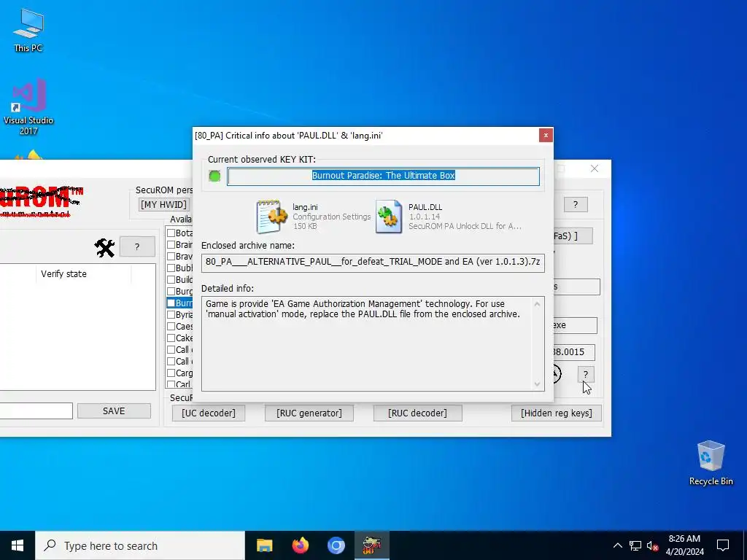
Task: Check the Burg... game checkbox
Action: [171, 291]
